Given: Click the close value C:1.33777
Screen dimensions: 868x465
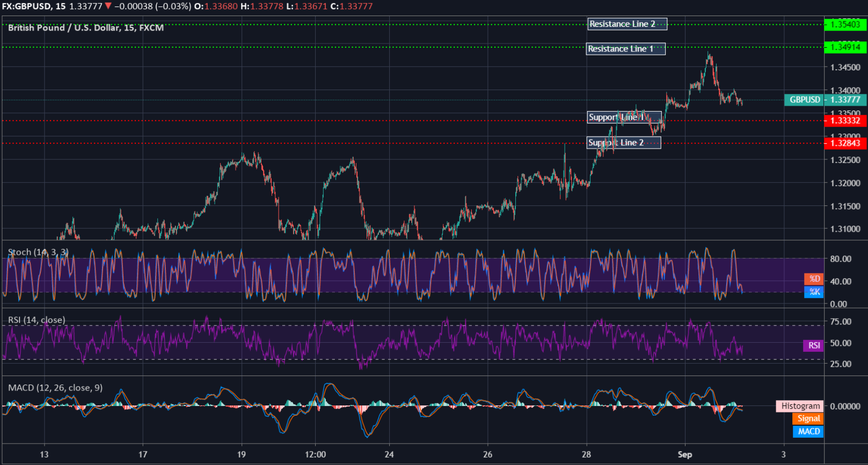Looking at the screenshot, I should pos(351,6).
